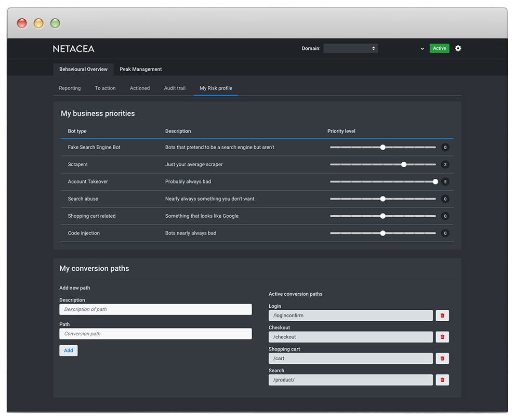Click the green macOS zoom button
The height and width of the screenshot is (420, 514).
(x=55, y=23)
